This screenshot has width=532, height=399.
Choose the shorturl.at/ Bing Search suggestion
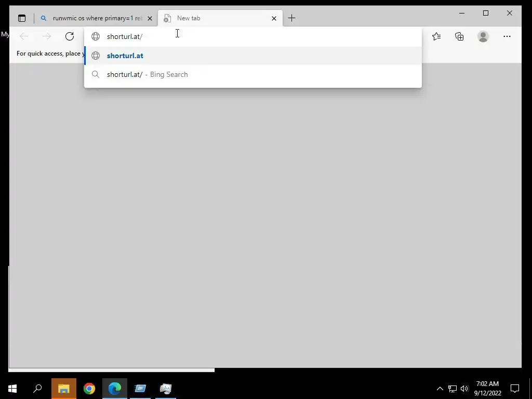253,74
